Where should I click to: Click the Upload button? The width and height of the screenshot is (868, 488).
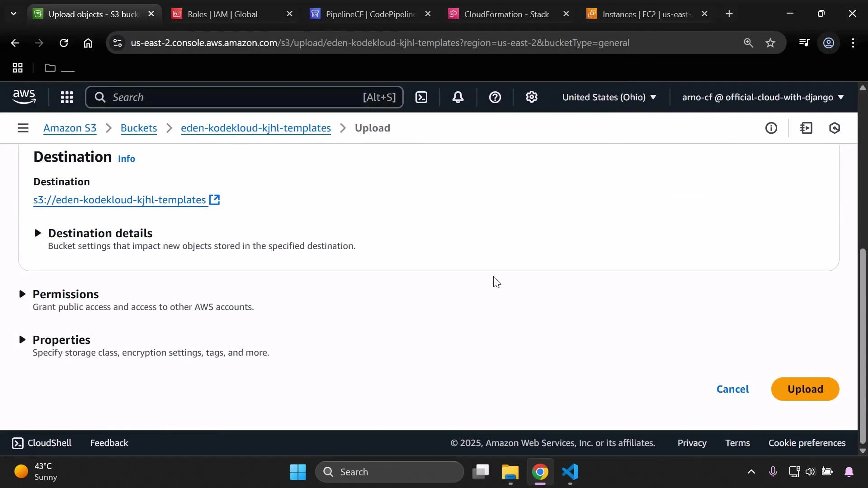click(x=805, y=389)
